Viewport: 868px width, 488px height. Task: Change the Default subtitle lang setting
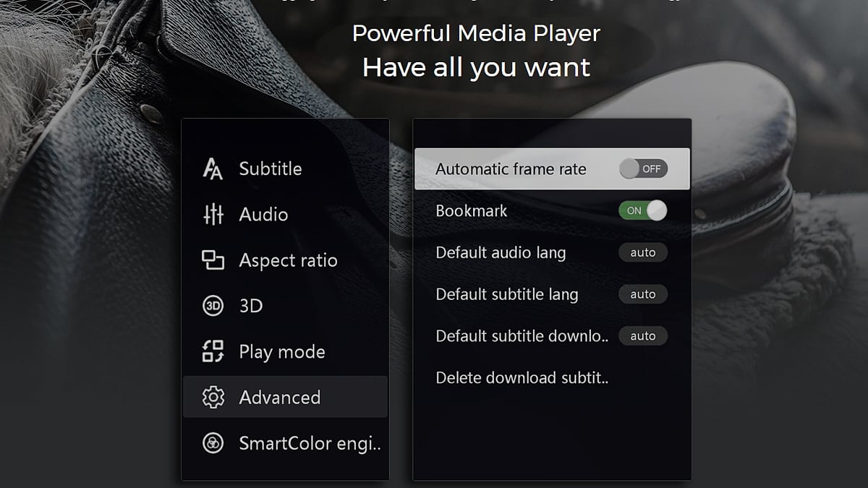tap(642, 294)
